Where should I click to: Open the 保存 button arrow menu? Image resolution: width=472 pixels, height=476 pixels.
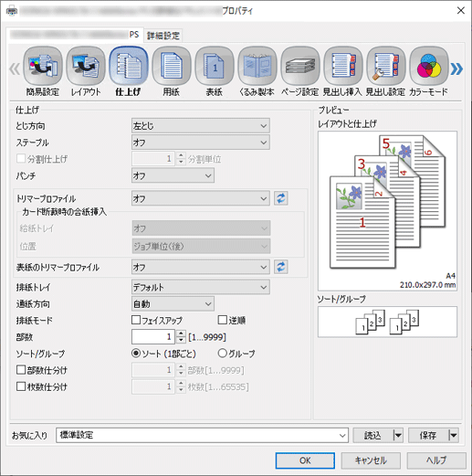coord(454,435)
